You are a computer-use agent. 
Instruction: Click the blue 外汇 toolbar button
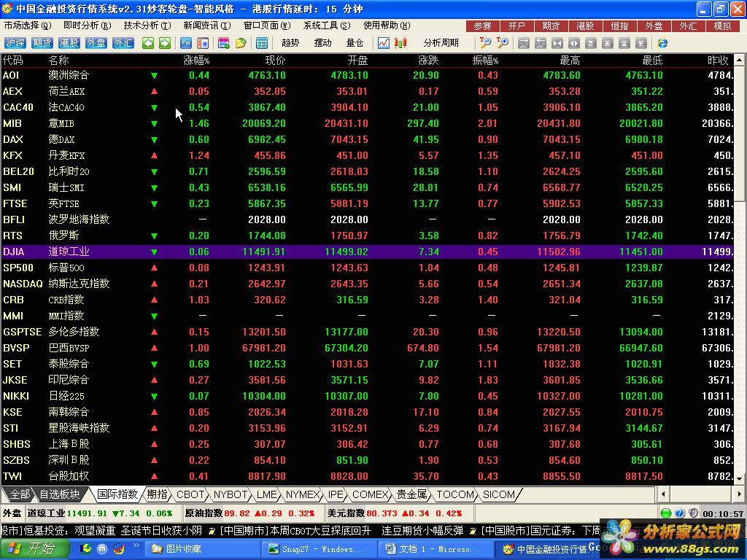123,43
